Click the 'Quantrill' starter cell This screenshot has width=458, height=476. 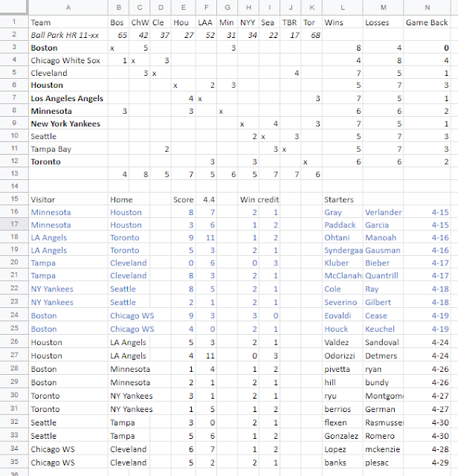pyautogui.click(x=383, y=275)
